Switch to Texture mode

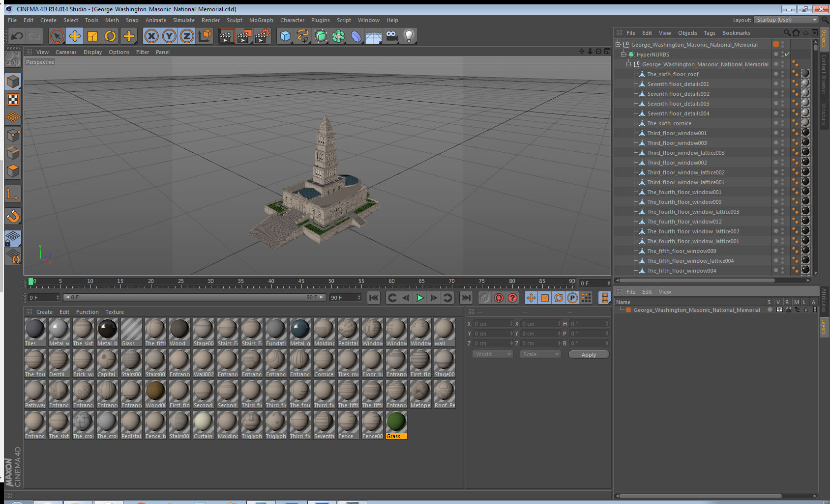click(13, 100)
